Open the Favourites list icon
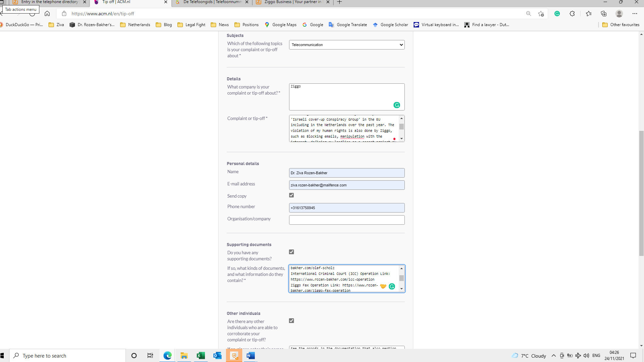Screen dimensions: 644x362 (x=588, y=14)
